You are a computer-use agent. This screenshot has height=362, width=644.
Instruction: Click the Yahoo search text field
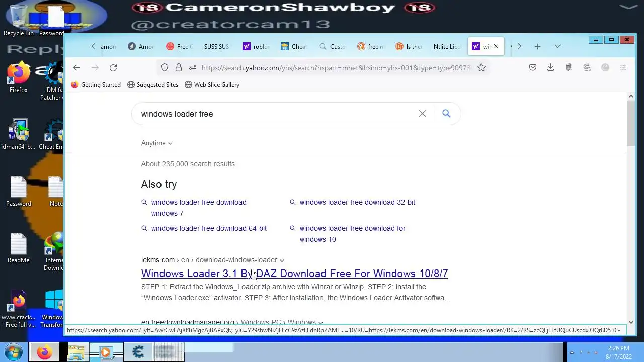[x=277, y=114]
